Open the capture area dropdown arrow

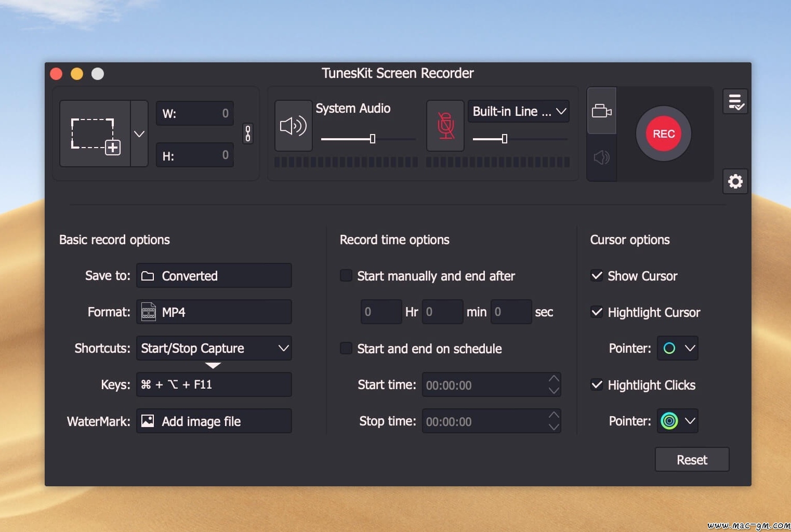point(139,134)
